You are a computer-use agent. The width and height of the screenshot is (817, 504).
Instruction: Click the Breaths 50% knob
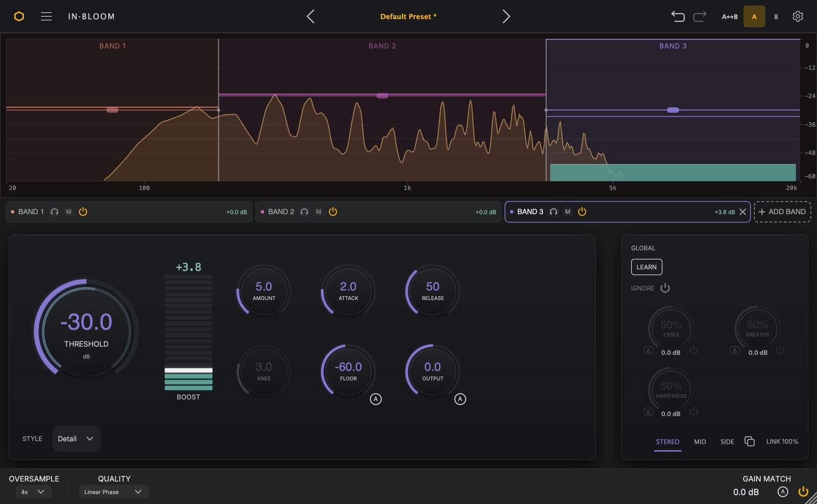(757, 328)
